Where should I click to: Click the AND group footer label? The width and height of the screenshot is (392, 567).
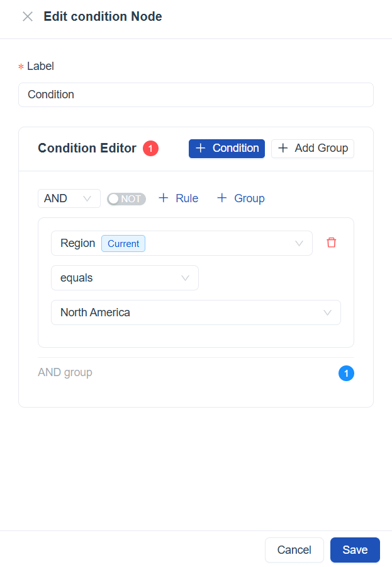tap(65, 372)
